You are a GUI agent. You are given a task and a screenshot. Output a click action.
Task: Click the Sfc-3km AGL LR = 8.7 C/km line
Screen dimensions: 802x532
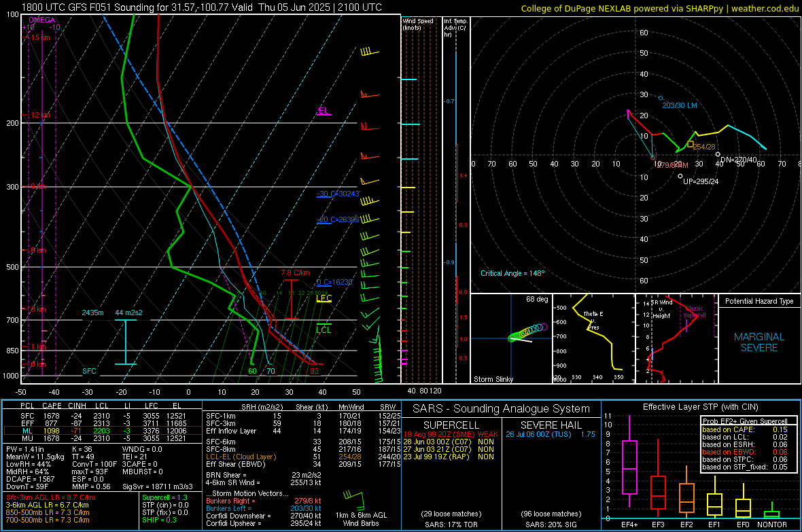[x=51, y=497]
